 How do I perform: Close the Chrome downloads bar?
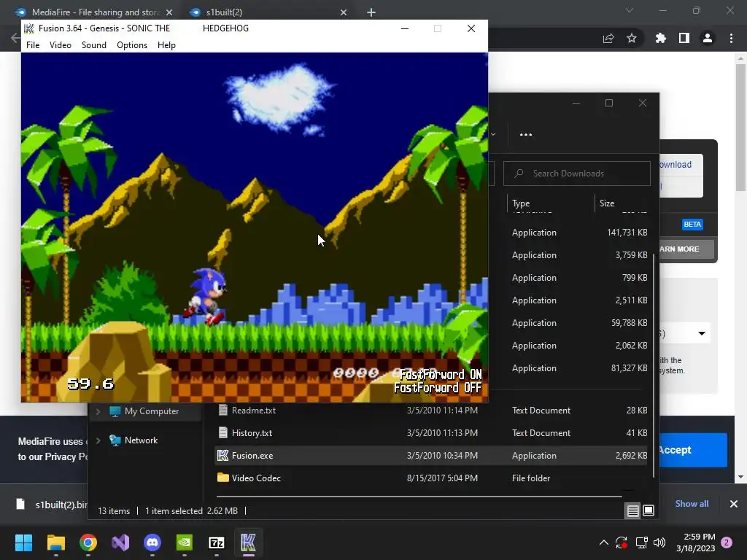click(x=734, y=504)
